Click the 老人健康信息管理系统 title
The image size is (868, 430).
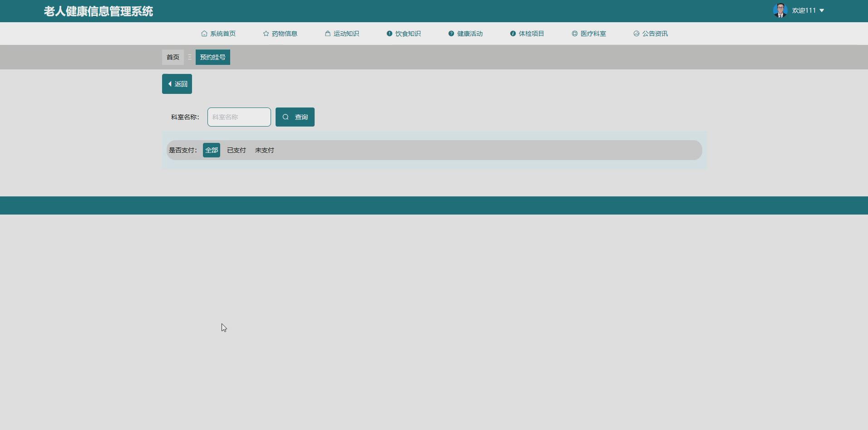click(x=99, y=11)
